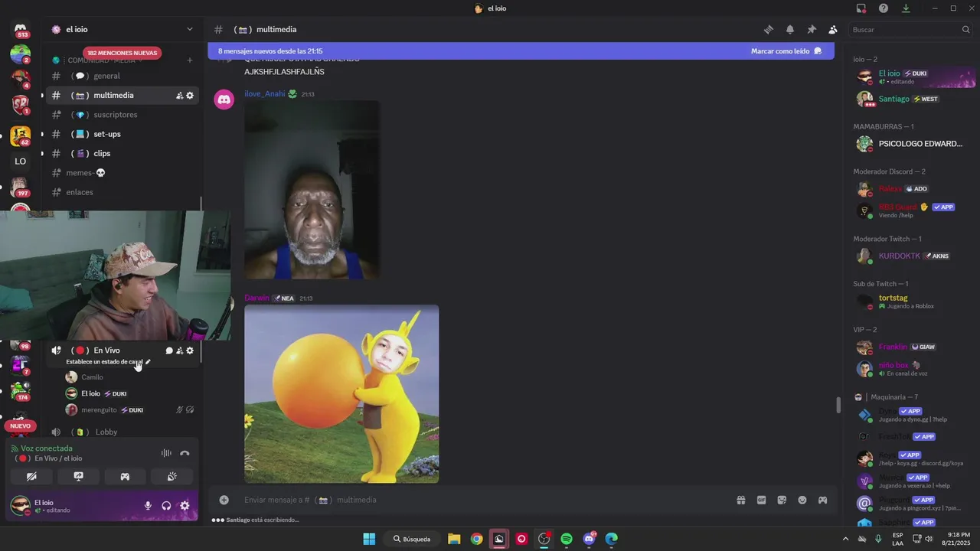The image size is (980, 551).
Task: Toggle noise suppression waveform icon
Action: point(166,453)
